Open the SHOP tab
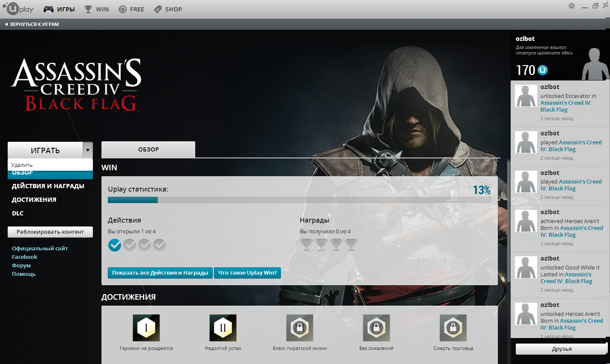This screenshot has width=610, height=364. [x=168, y=9]
